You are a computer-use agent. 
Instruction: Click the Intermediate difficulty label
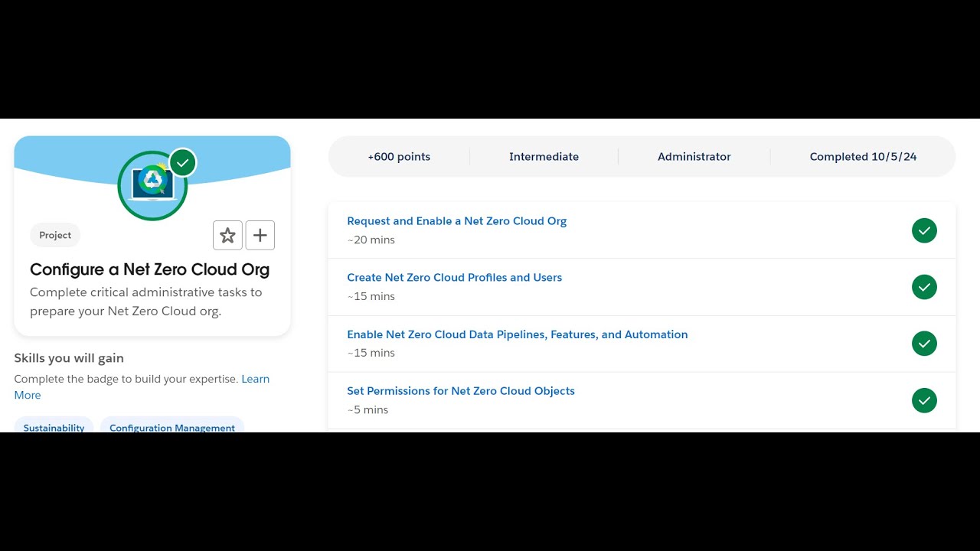point(544,157)
